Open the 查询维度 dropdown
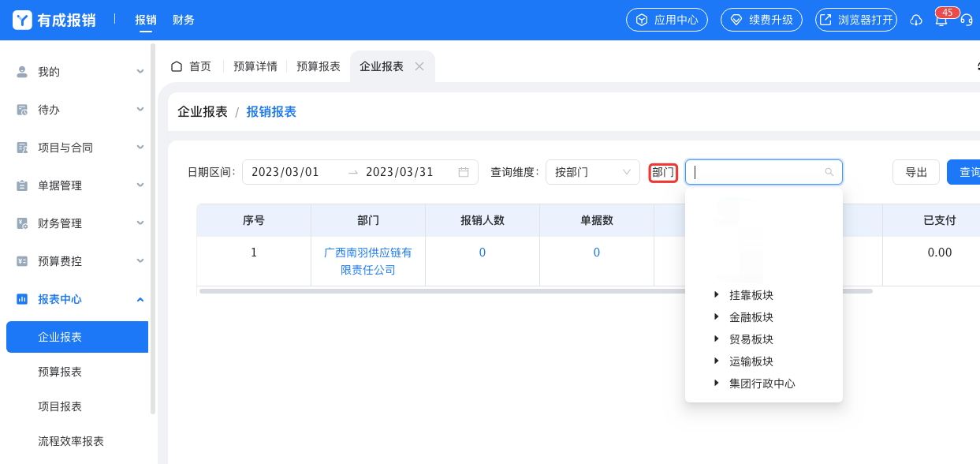 pos(592,172)
